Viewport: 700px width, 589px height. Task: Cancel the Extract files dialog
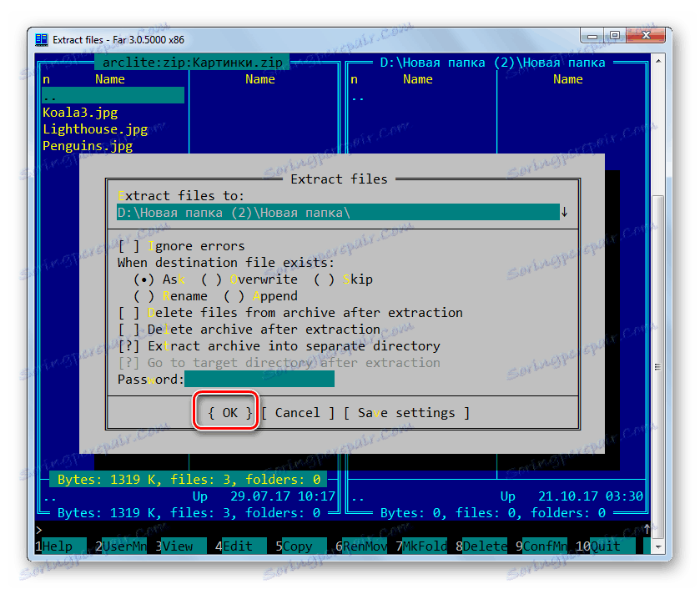point(298,413)
